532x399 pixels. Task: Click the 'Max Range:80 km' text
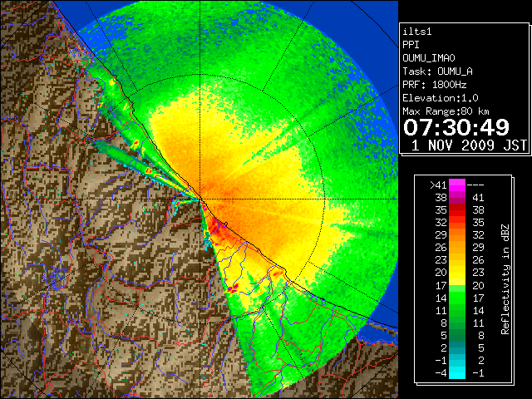[x=446, y=111]
